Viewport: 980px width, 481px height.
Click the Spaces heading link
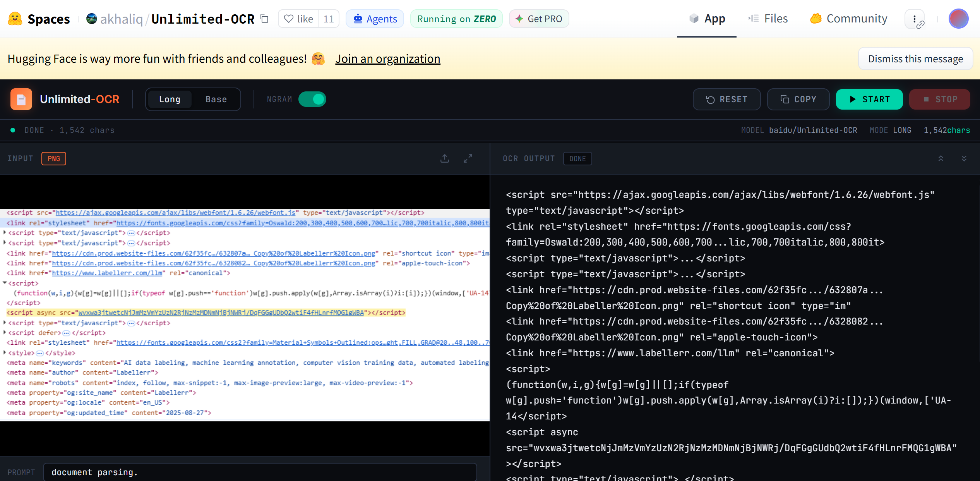49,19
